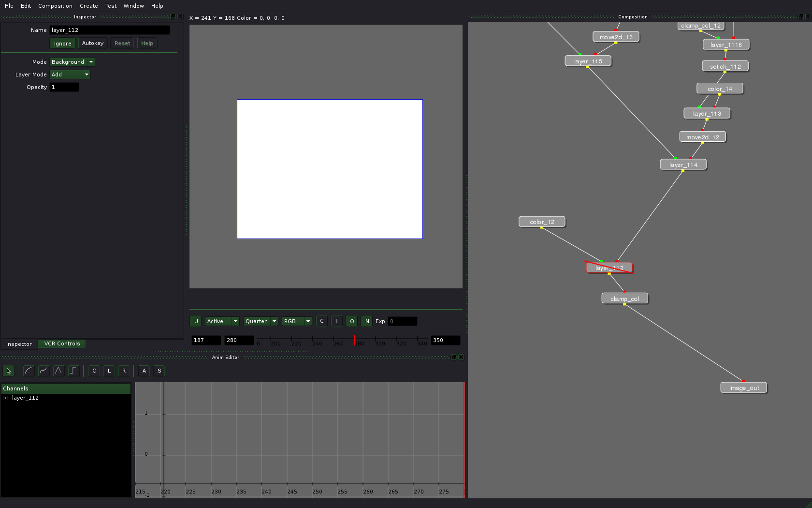The image size is (812, 508).
Task: Open the Mode Background dropdown
Action: point(72,62)
